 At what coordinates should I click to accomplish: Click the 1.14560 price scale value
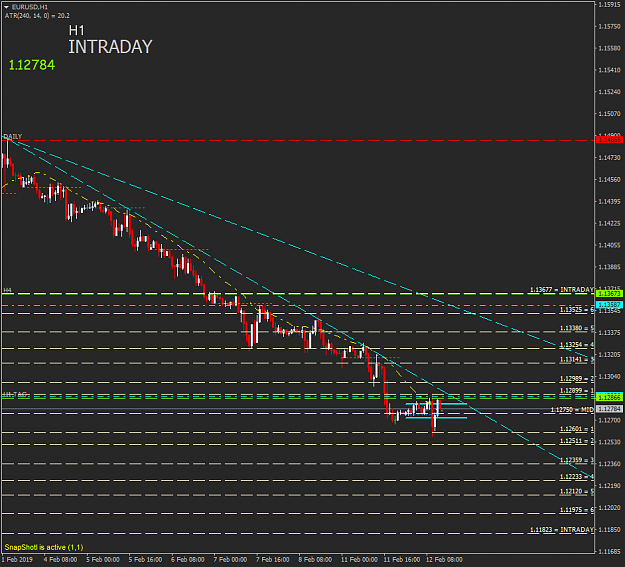pyautogui.click(x=609, y=179)
